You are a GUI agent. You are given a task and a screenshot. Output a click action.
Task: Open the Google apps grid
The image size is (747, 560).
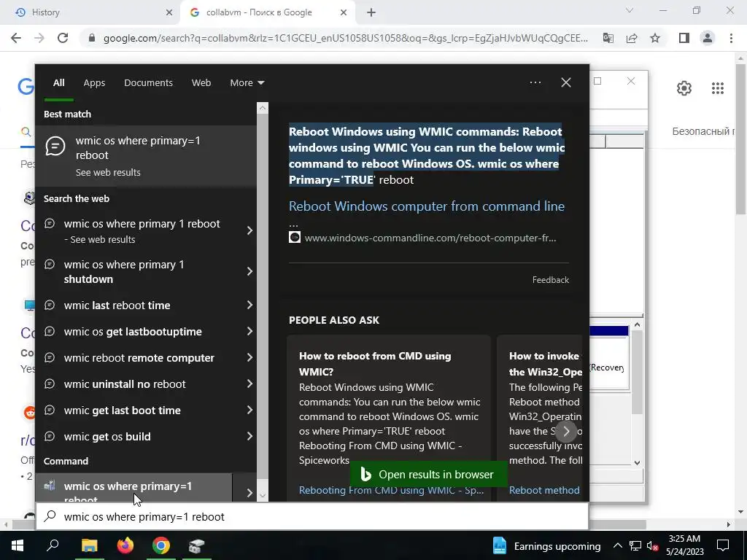pyautogui.click(x=718, y=88)
